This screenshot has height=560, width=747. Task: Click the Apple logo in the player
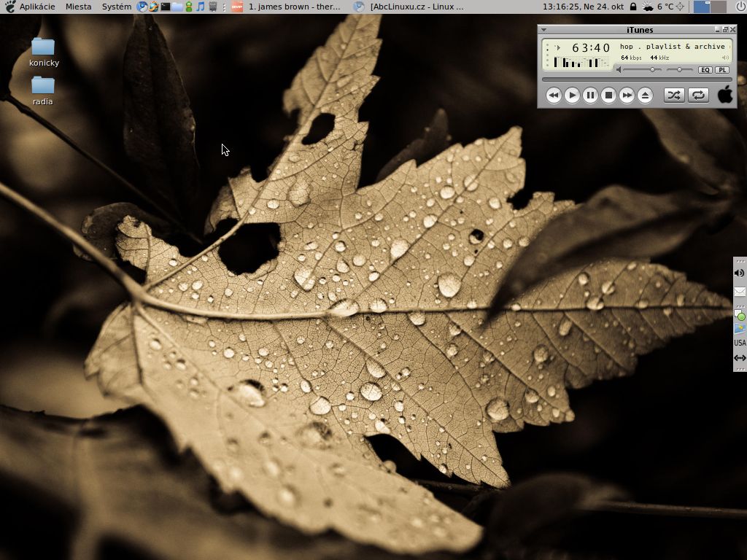click(x=725, y=94)
